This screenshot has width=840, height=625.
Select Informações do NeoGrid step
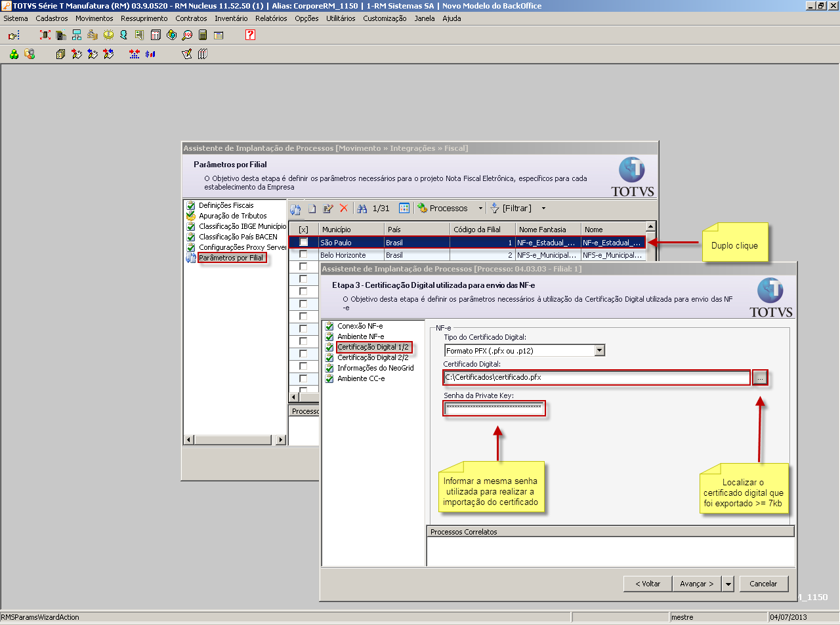375,368
